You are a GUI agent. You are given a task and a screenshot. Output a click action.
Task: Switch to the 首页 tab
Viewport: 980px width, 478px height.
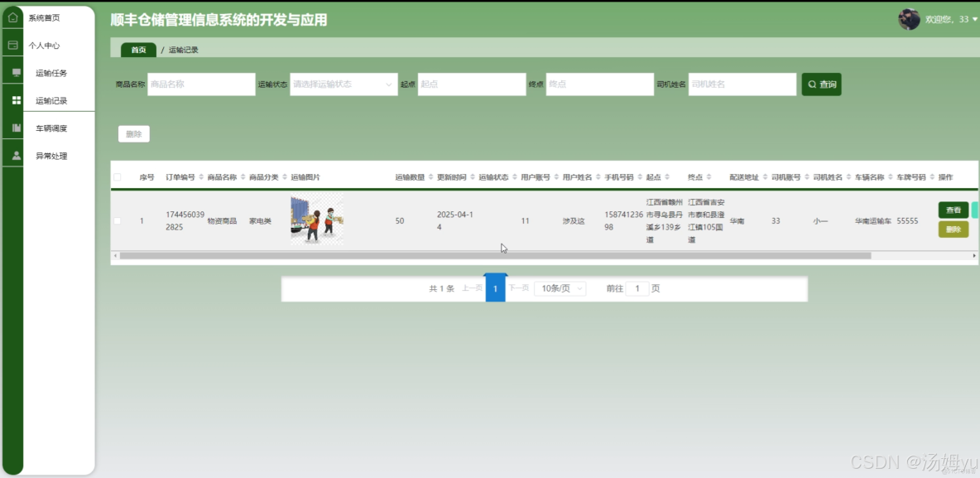tap(137, 49)
